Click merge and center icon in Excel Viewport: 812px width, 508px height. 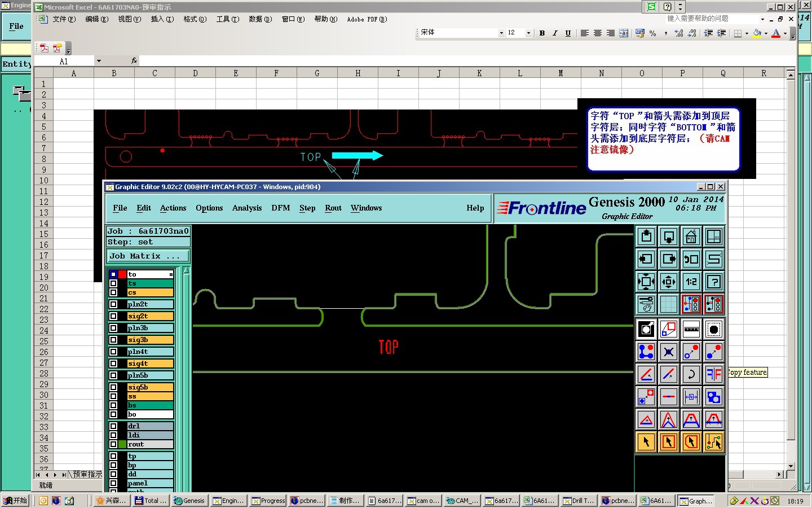click(x=624, y=33)
